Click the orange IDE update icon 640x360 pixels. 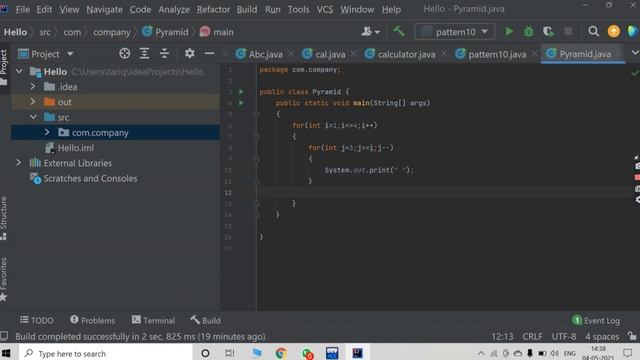pos(613,31)
